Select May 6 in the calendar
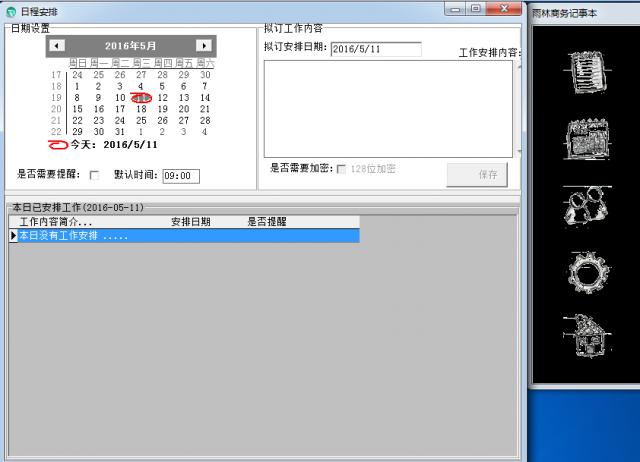Screen dimensions: 640x462 pos(184,86)
